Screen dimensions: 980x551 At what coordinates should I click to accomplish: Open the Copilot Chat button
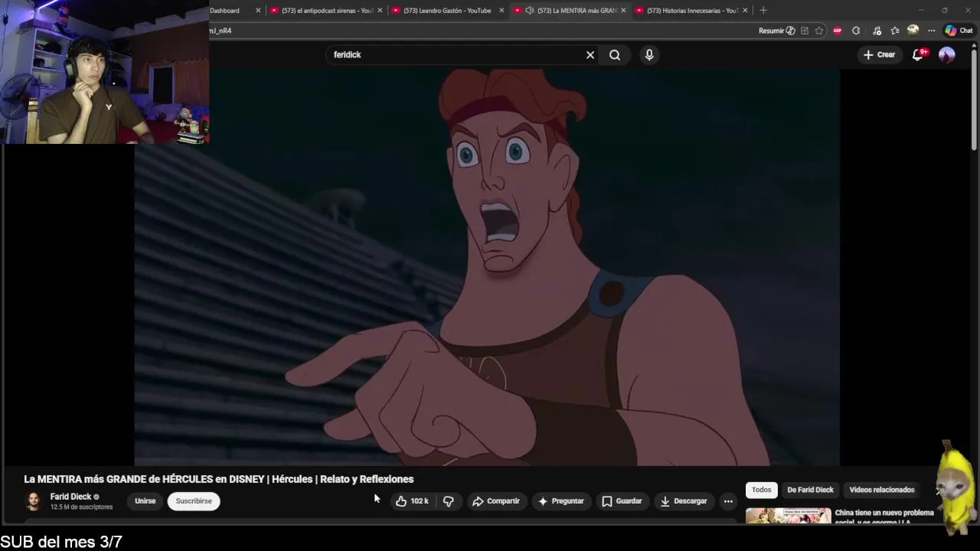coord(959,31)
